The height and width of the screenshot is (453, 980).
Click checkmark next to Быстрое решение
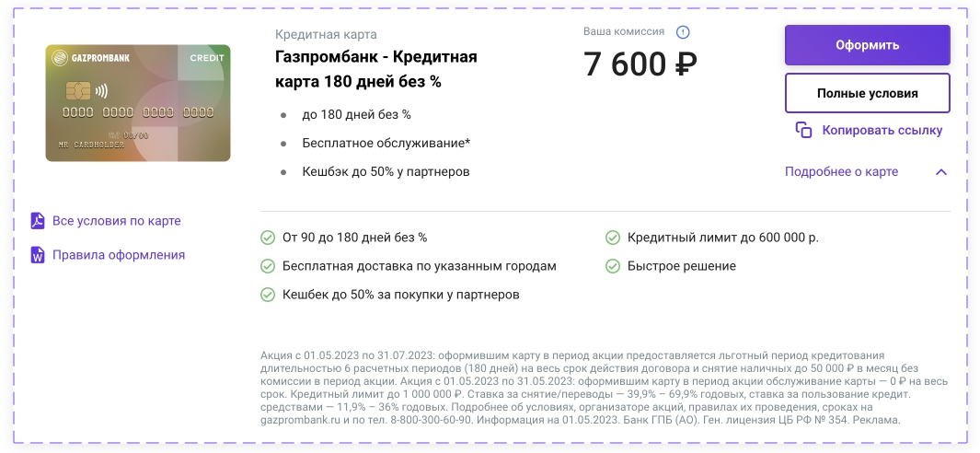coord(613,266)
